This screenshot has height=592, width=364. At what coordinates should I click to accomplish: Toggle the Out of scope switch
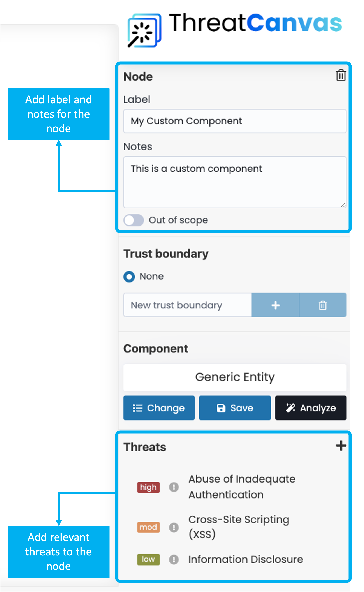[x=134, y=220]
